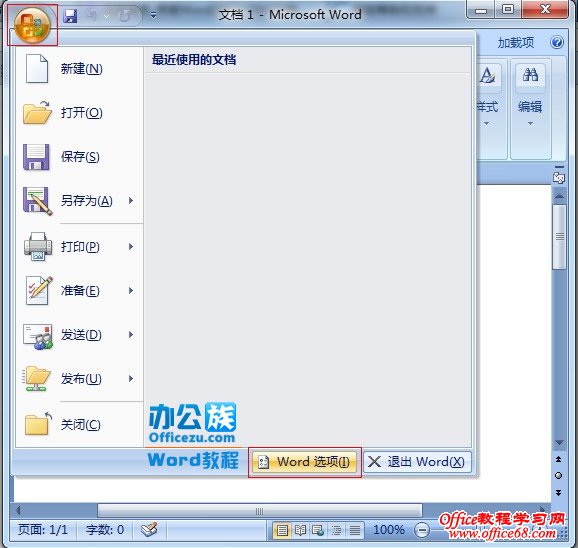This screenshot has height=548, width=578.
Task: Expand the 另存为(A) submenu arrow
Action: click(131, 200)
